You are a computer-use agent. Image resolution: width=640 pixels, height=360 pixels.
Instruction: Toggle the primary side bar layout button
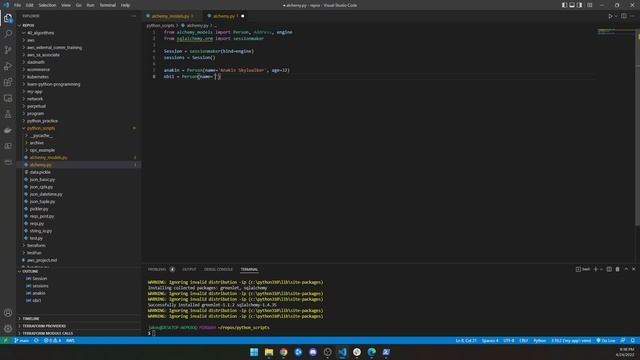pyautogui.click(x=564, y=5)
